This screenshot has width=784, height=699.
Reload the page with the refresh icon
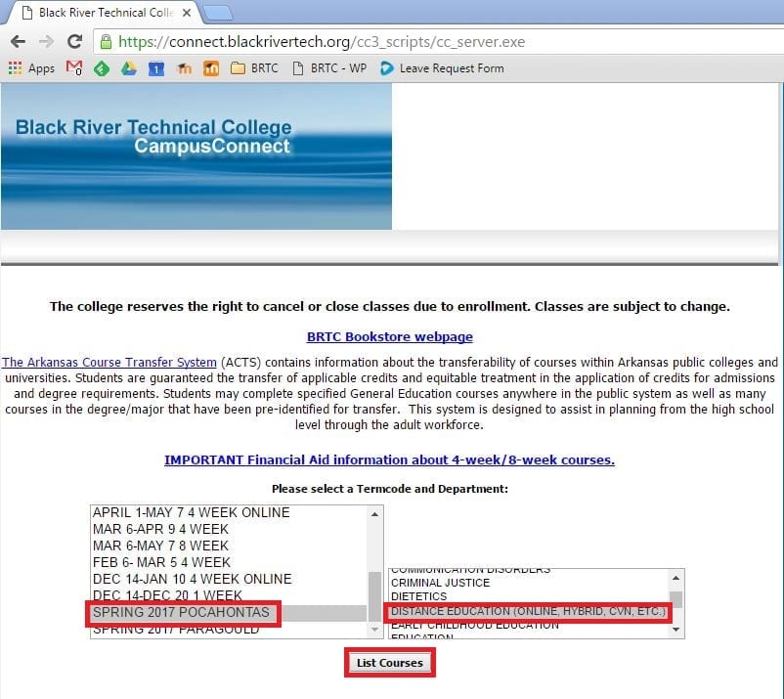point(74,41)
